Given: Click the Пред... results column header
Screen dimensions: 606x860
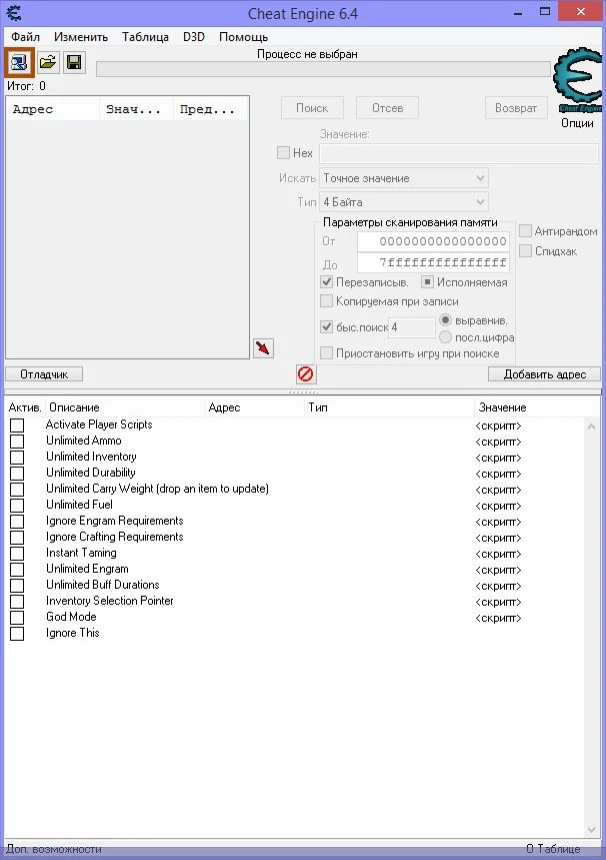Looking at the screenshot, I should tap(211, 109).
